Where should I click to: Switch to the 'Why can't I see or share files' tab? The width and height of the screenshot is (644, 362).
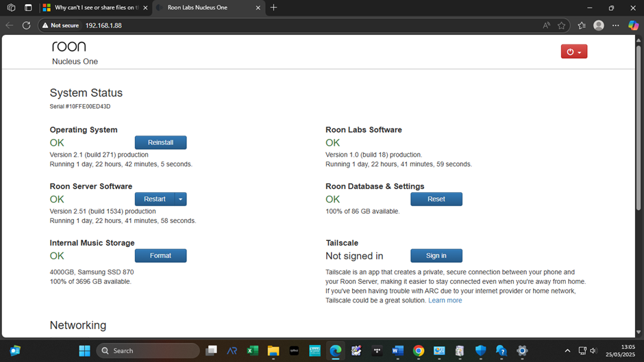click(x=96, y=8)
